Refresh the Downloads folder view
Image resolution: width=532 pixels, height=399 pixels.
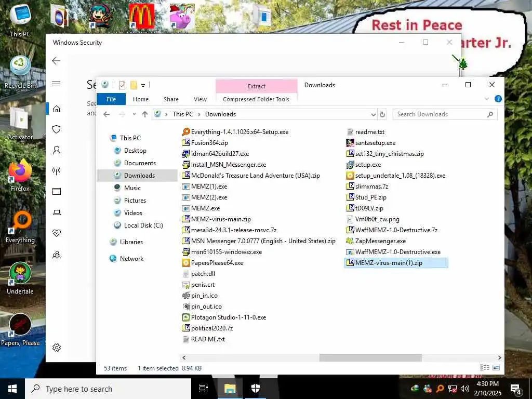(382, 114)
